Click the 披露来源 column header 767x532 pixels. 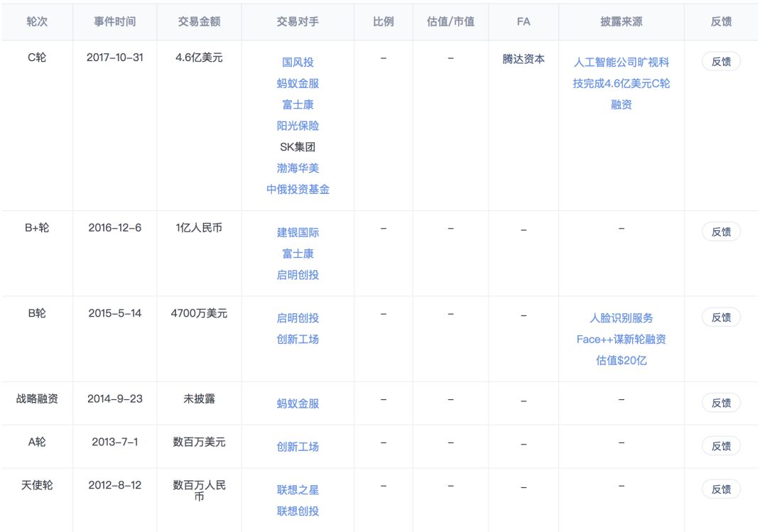pos(621,21)
